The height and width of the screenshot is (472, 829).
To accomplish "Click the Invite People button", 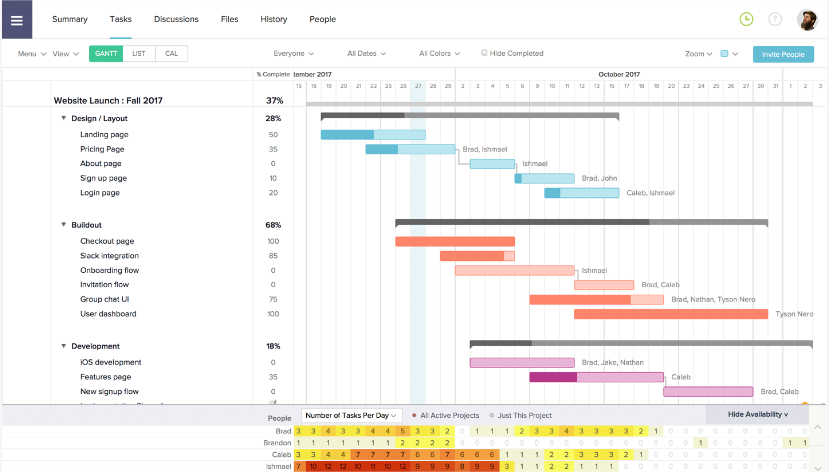I will (x=783, y=54).
